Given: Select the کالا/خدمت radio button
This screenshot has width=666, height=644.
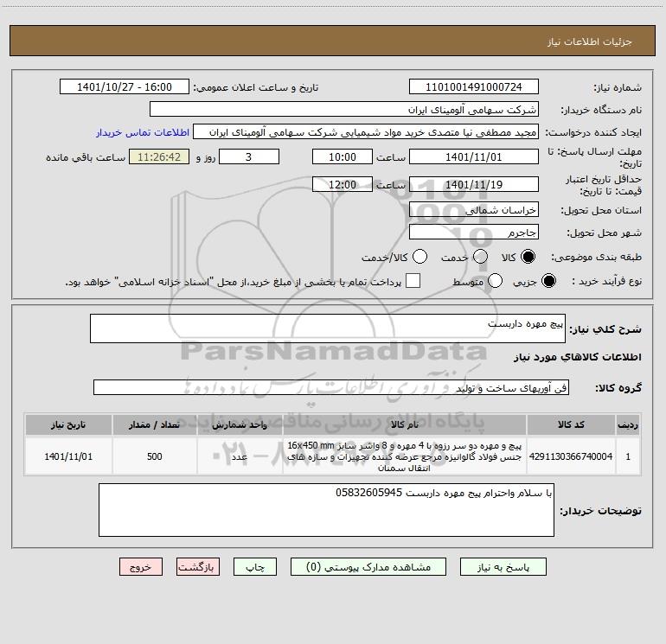Looking at the screenshot, I should [419, 257].
